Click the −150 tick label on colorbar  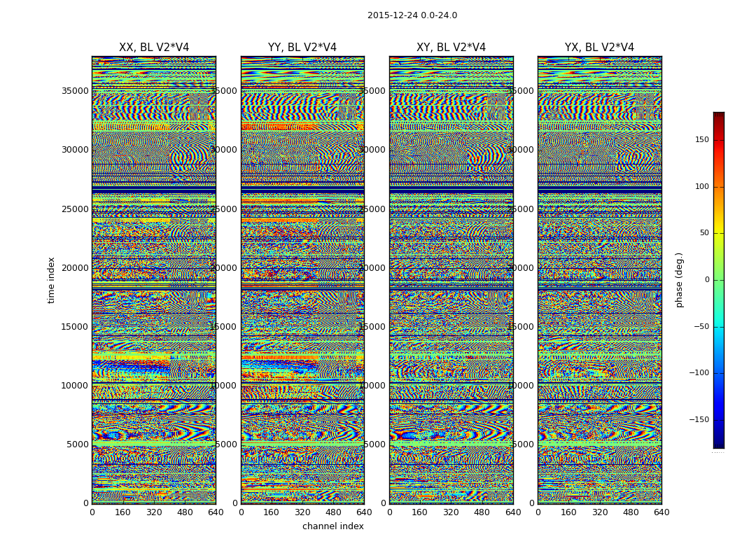(x=699, y=420)
